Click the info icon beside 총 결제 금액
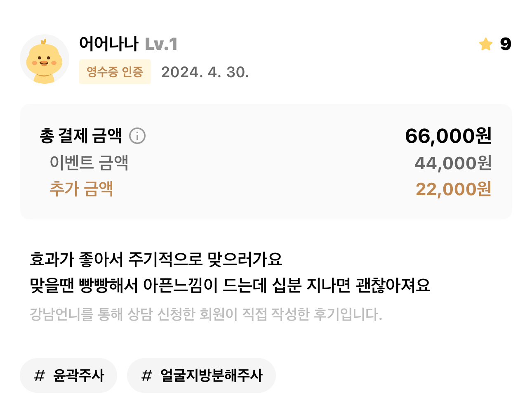 137,136
